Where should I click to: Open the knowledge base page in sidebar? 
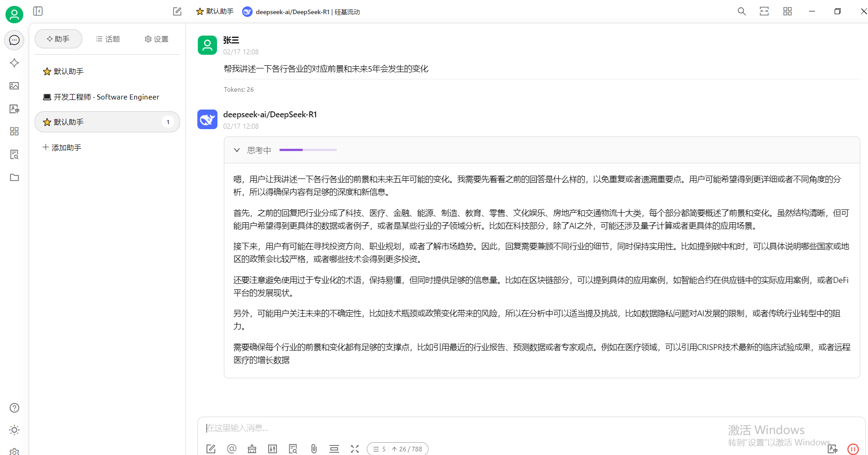pyautogui.click(x=14, y=155)
